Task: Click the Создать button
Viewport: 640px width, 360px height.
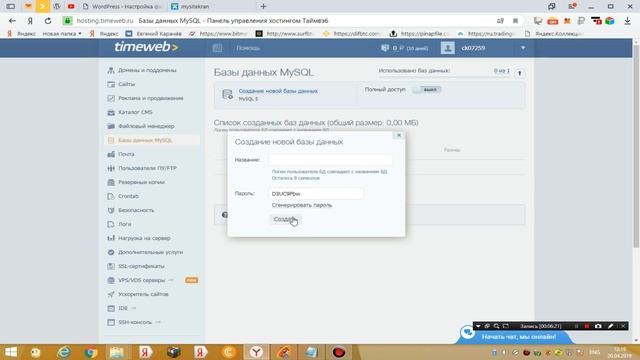Action: pos(285,220)
